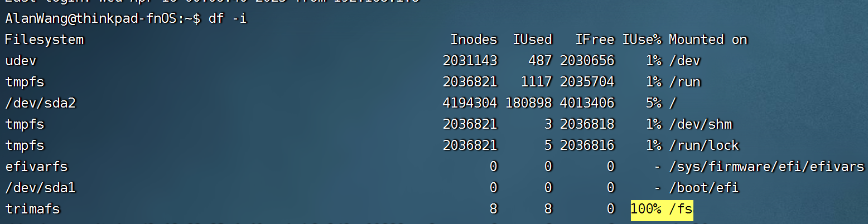The width and height of the screenshot is (868, 224).
Task: Click the '5%' usage value
Action: coord(654,103)
